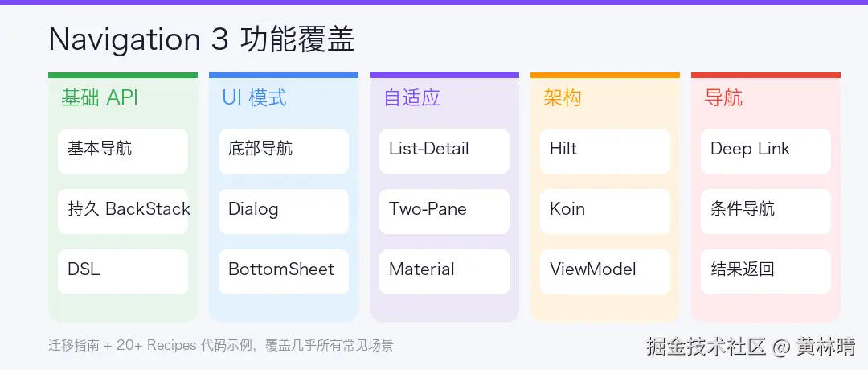Screen dimensions: 868x370
Task: Select the blue UI 模式 column header
Action: click(254, 98)
